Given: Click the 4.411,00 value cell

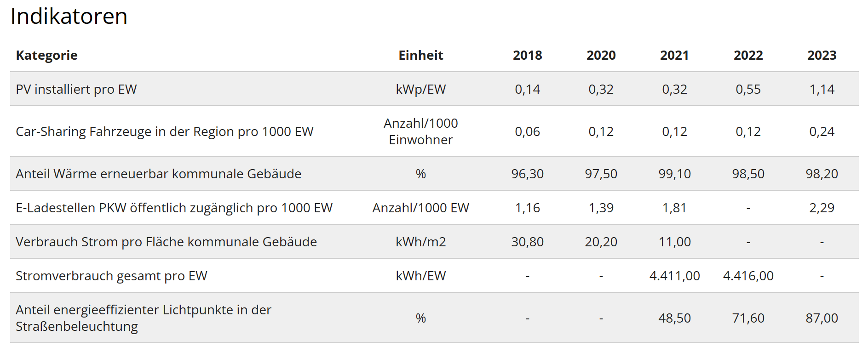Looking at the screenshot, I should pyautogui.click(x=674, y=276).
